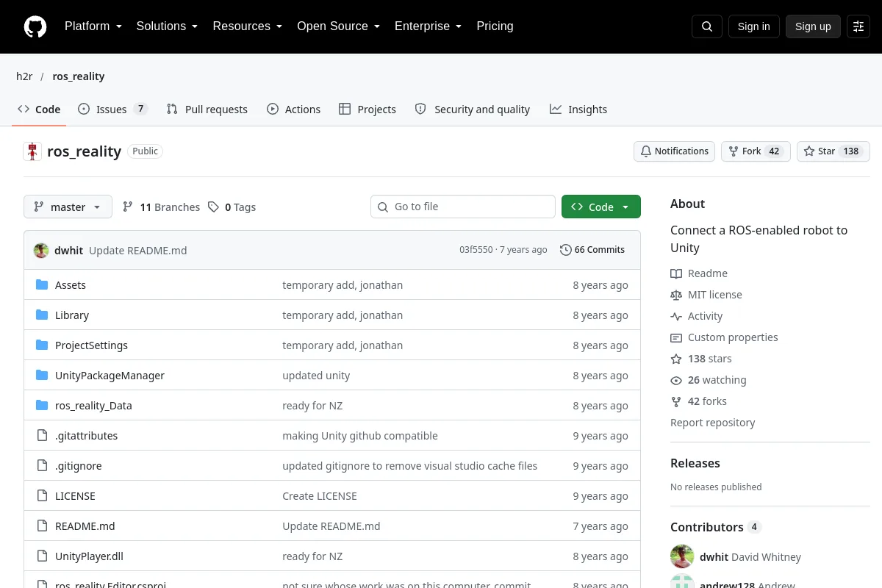Open the eye icon beside 26 watching
Screen dimensions: 882x588
[x=676, y=380]
